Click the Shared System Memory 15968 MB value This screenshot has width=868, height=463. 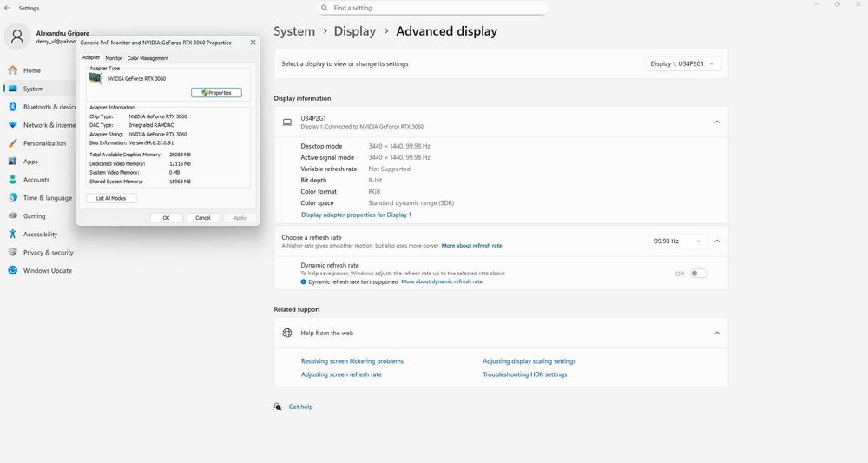pyautogui.click(x=180, y=182)
